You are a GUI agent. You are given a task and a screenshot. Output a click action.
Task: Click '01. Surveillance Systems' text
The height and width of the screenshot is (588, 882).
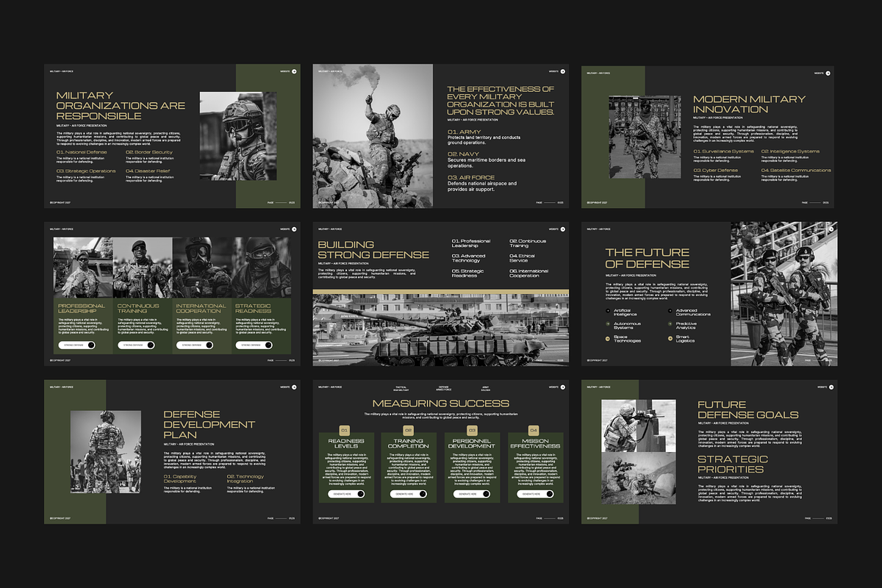tap(724, 151)
